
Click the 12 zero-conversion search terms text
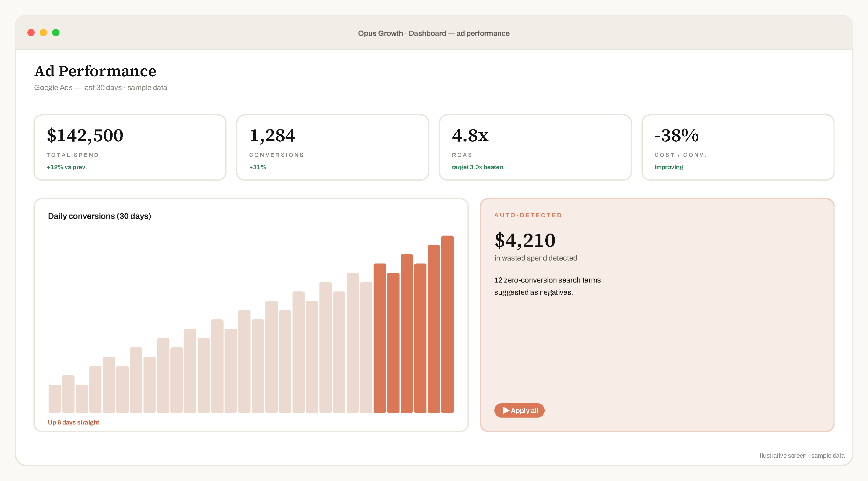(x=548, y=280)
